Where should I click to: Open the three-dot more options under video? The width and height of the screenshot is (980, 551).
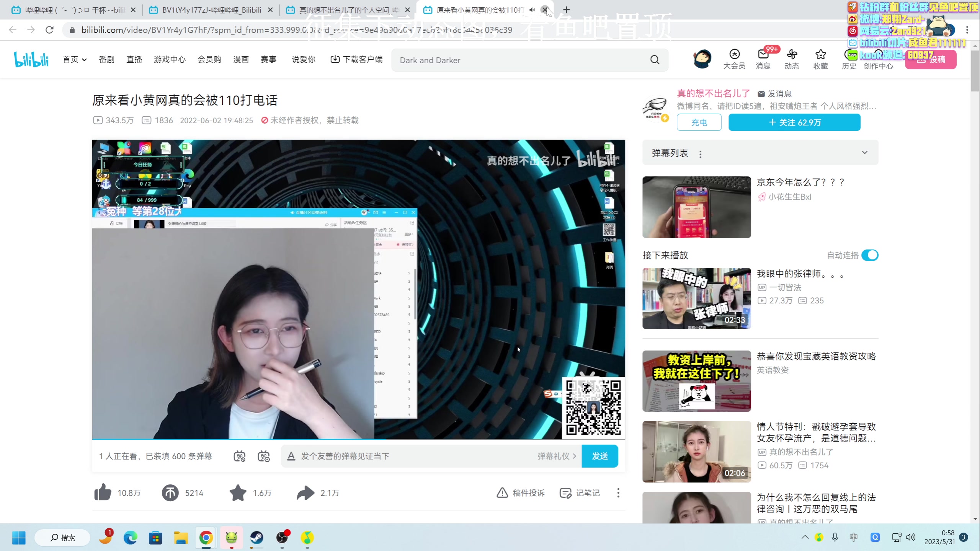(x=618, y=493)
